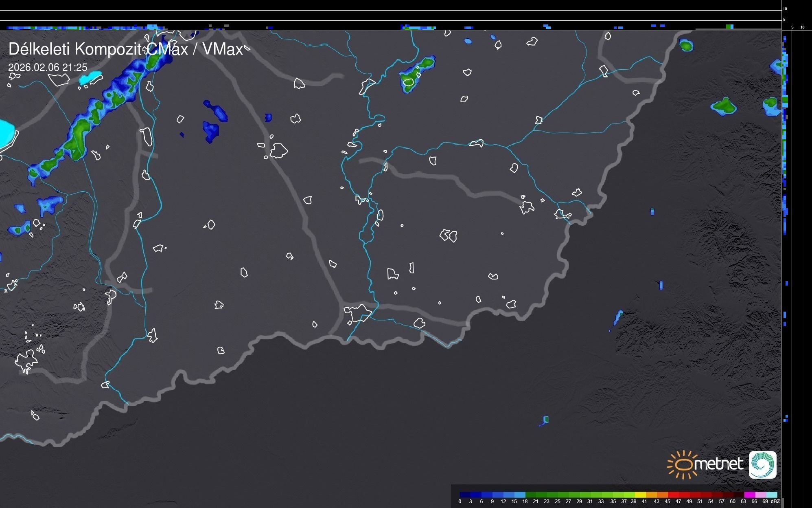The width and height of the screenshot is (812, 508).
Task: Click the green radar echo beside the northern river
Action: 417,73
